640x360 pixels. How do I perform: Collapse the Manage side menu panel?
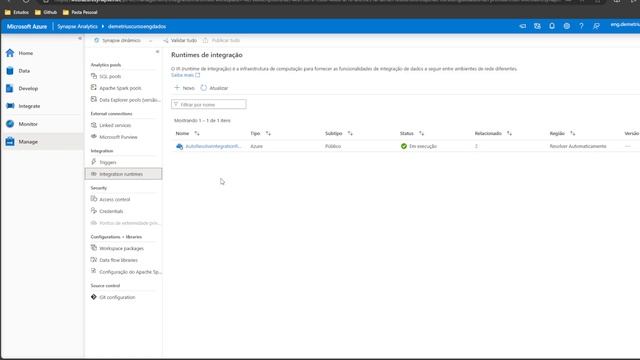(x=158, y=52)
